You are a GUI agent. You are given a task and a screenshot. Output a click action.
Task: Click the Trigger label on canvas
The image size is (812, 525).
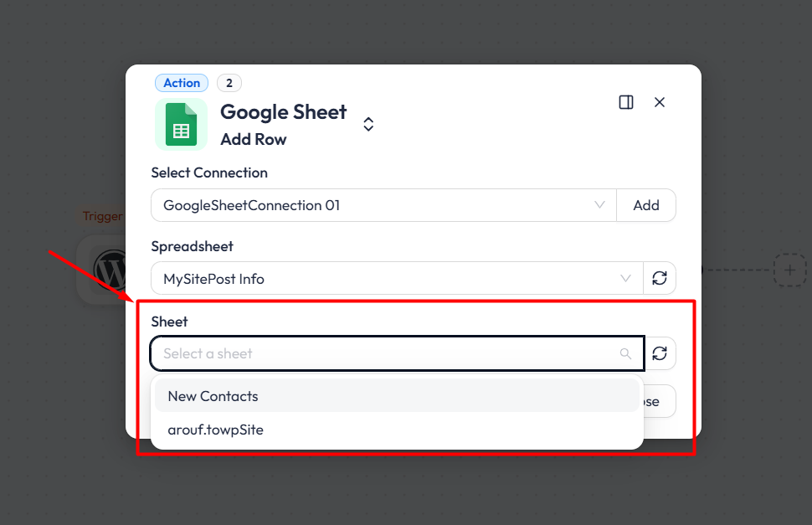point(102,216)
